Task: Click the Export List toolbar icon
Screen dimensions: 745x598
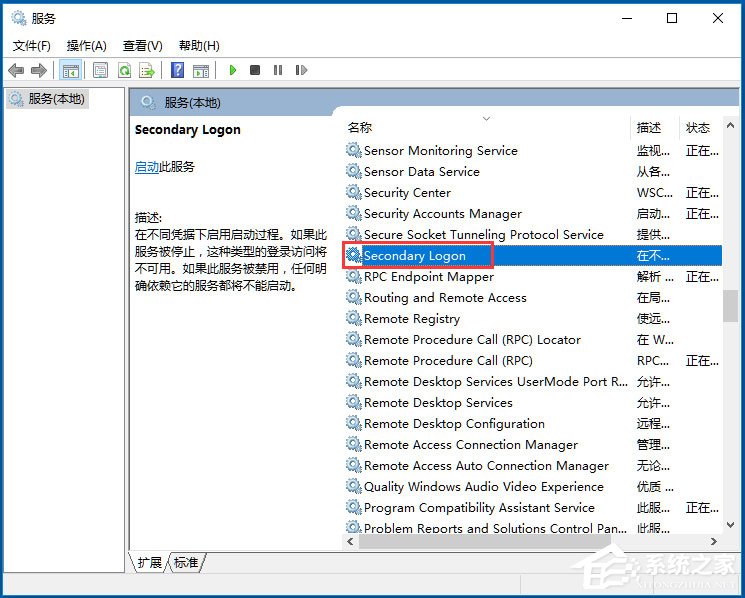Action: [147, 70]
